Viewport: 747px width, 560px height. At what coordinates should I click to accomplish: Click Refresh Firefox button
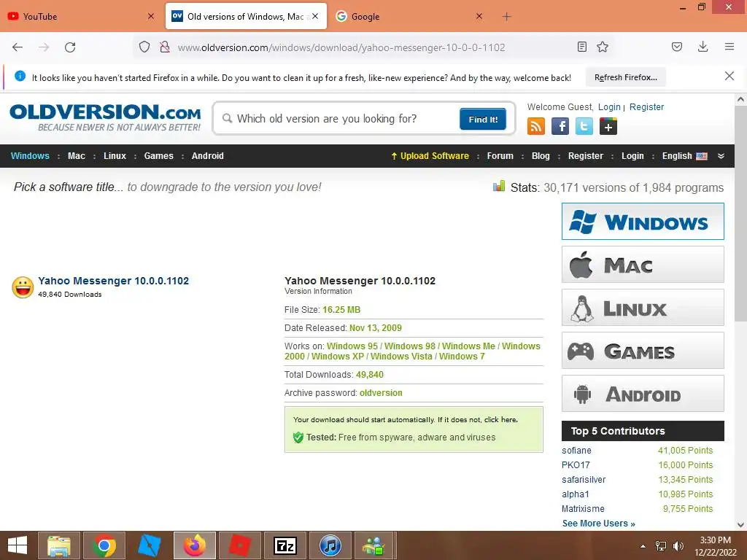(x=625, y=77)
